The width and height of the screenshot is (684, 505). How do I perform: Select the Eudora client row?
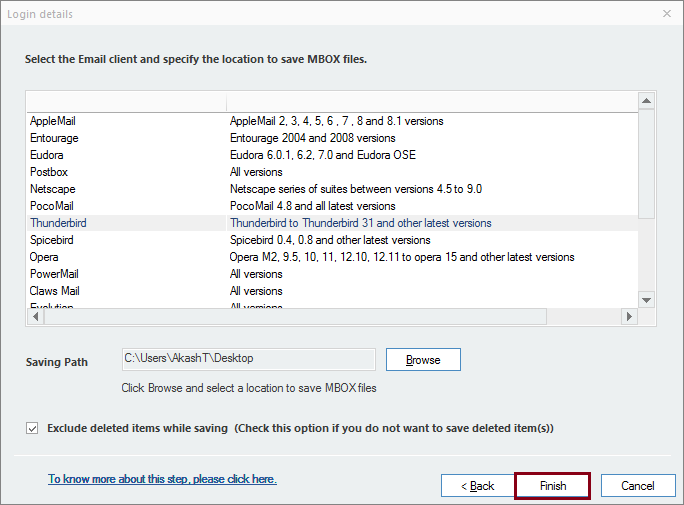[332, 155]
